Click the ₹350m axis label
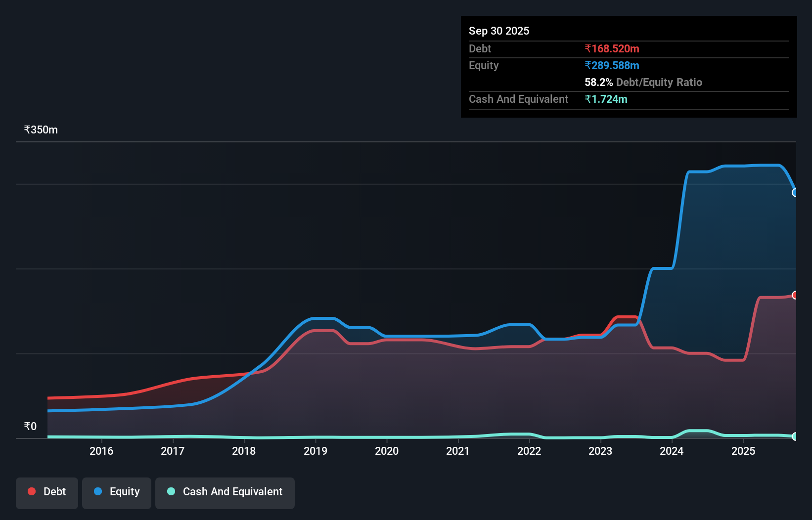The height and width of the screenshot is (520, 812). 41,130
